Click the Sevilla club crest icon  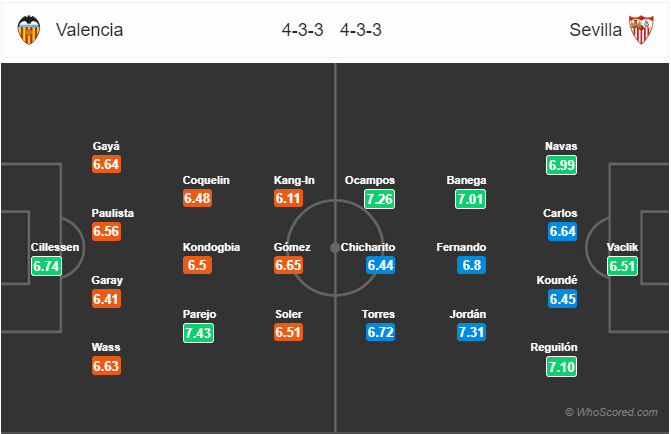[x=641, y=30]
